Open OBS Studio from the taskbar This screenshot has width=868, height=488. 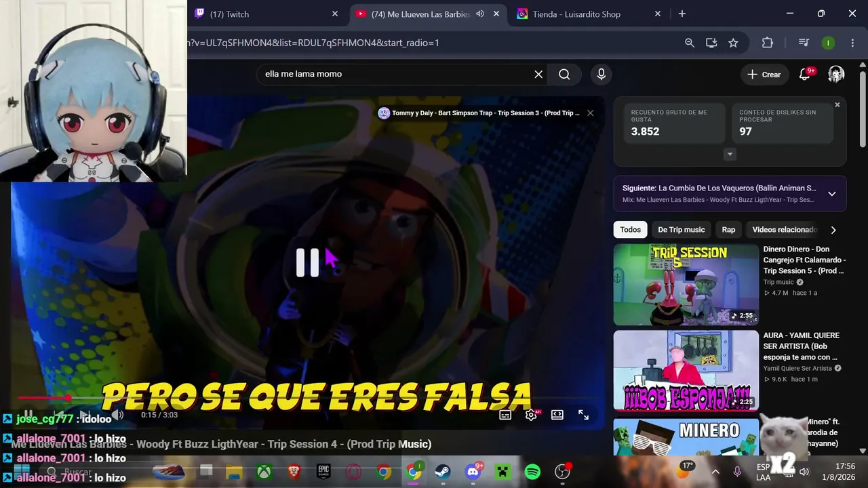(x=562, y=472)
